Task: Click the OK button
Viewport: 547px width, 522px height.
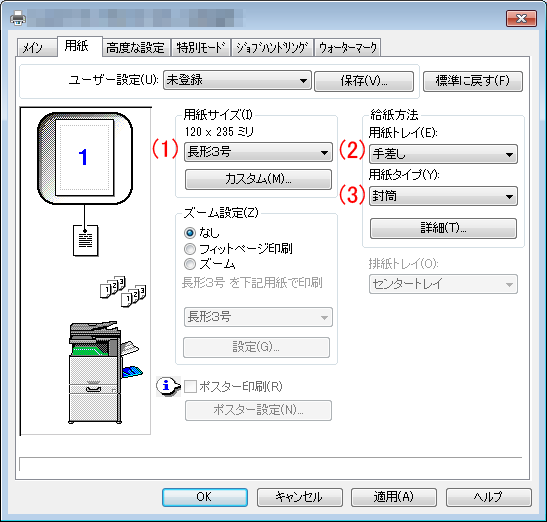Action: click(205, 497)
